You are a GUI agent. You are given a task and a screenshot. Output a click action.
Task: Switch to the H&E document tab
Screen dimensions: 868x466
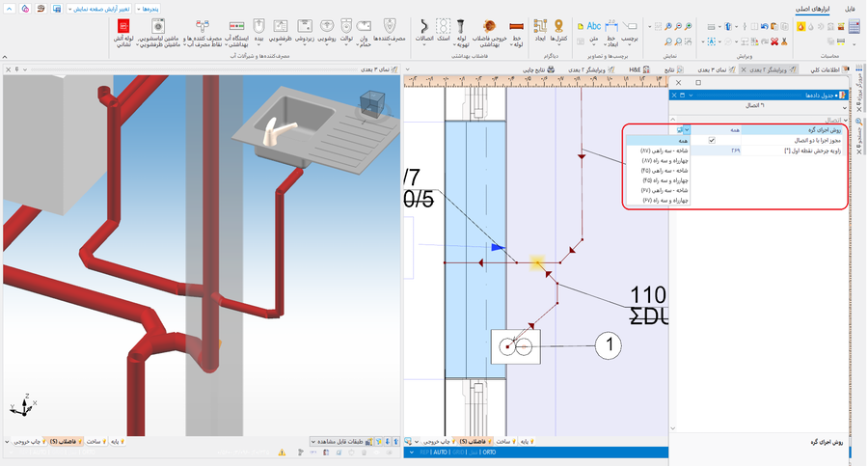[x=640, y=69]
